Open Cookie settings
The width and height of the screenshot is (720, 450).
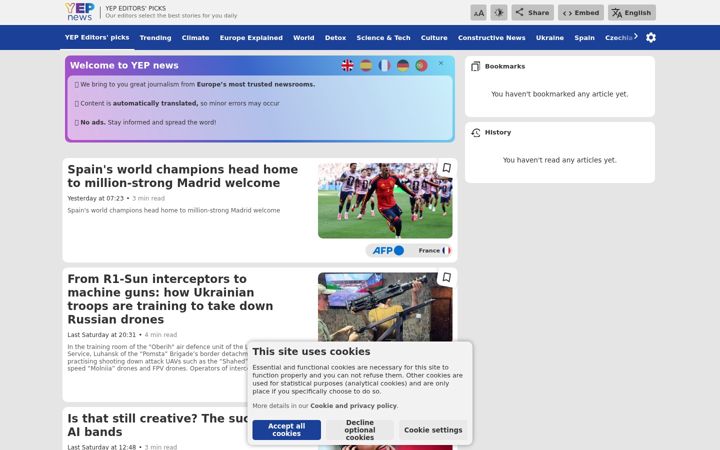433,430
